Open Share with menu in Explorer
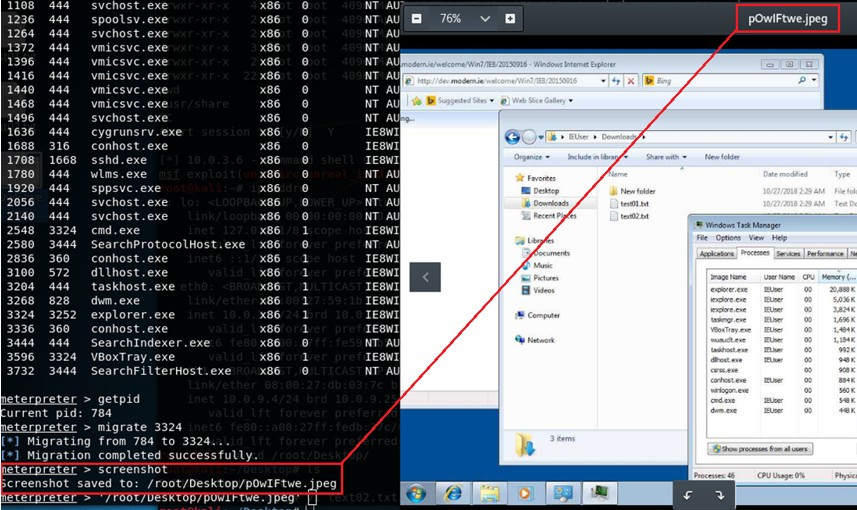The image size is (857, 510). [x=666, y=157]
